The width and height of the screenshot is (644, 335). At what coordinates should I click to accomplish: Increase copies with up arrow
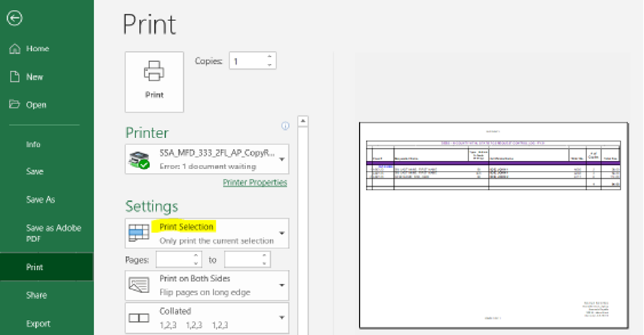coord(269,57)
